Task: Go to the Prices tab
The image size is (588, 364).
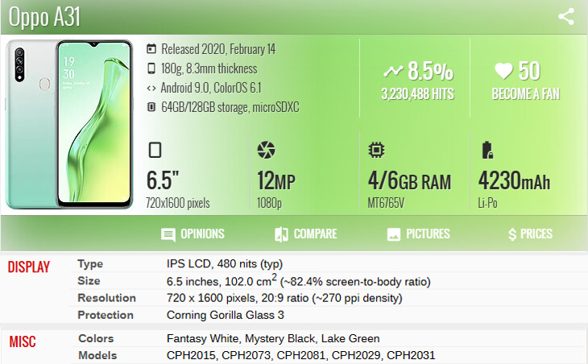Action: [536, 234]
